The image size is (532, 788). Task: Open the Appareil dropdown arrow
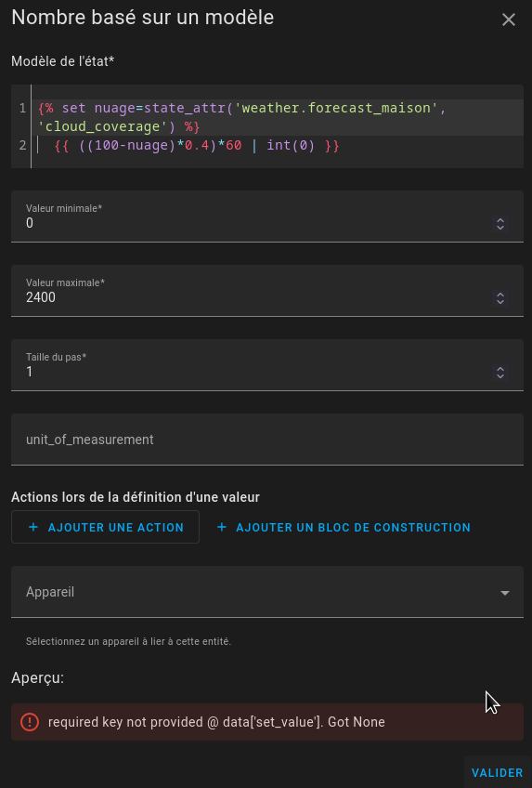click(x=505, y=593)
